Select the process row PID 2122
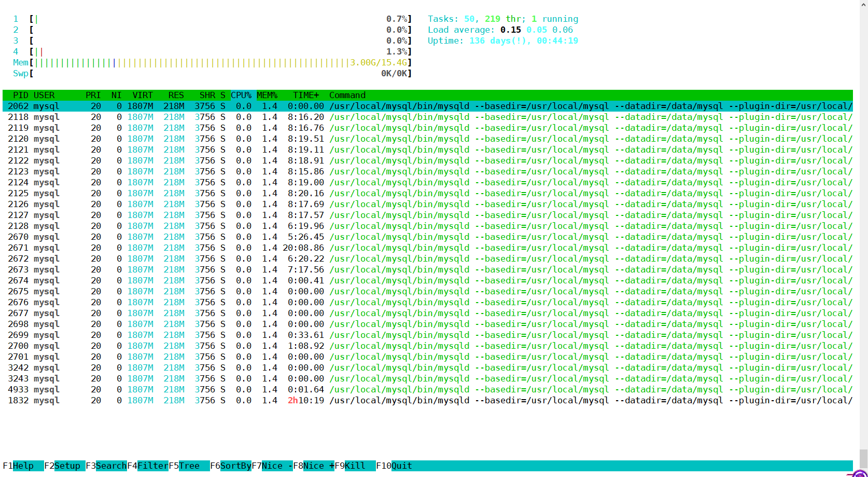This screenshot has width=868, height=477. pyautogui.click(x=428, y=160)
